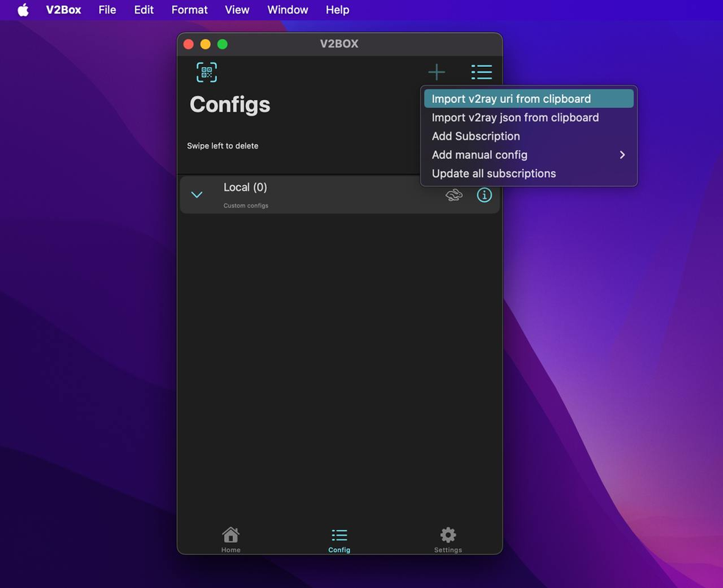Choose Import v2ray json from clipboard

click(x=528, y=118)
